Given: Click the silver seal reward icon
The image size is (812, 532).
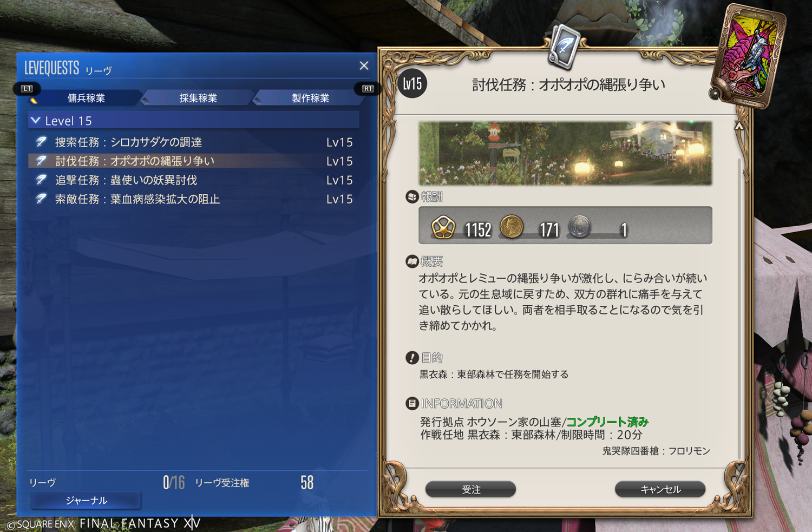Looking at the screenshot, I should pyautogui.click(x=580, y=227).
